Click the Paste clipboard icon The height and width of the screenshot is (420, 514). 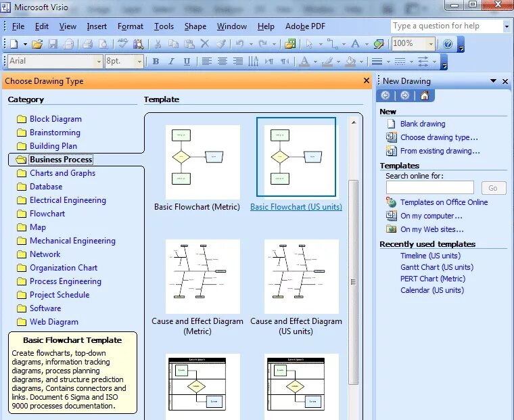(189, 43)
